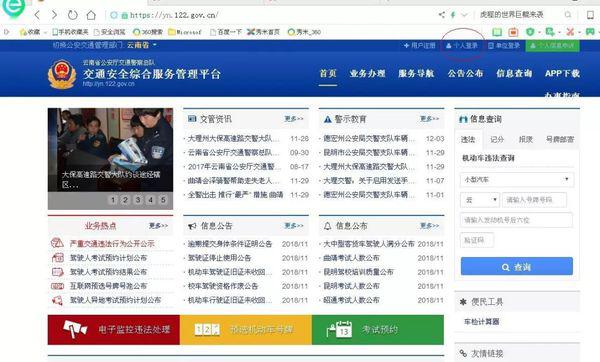This screenshot has width=600, height=362.
Task: Select the 报废 query tab
Action: pos(526,140)
